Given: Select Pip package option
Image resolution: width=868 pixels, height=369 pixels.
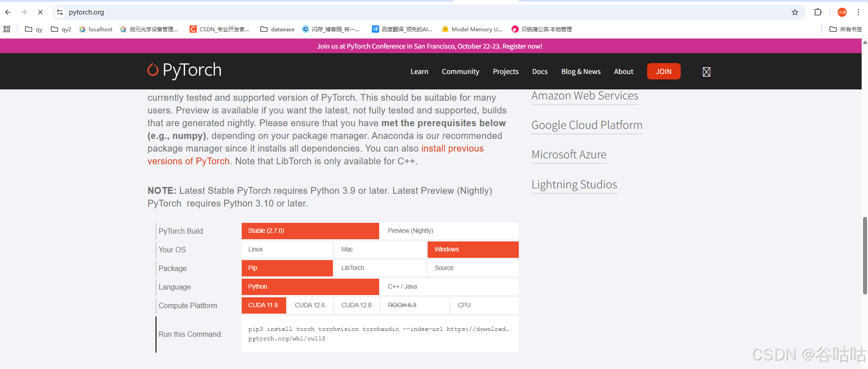Looking at the screenshot, I should point(287,268).
